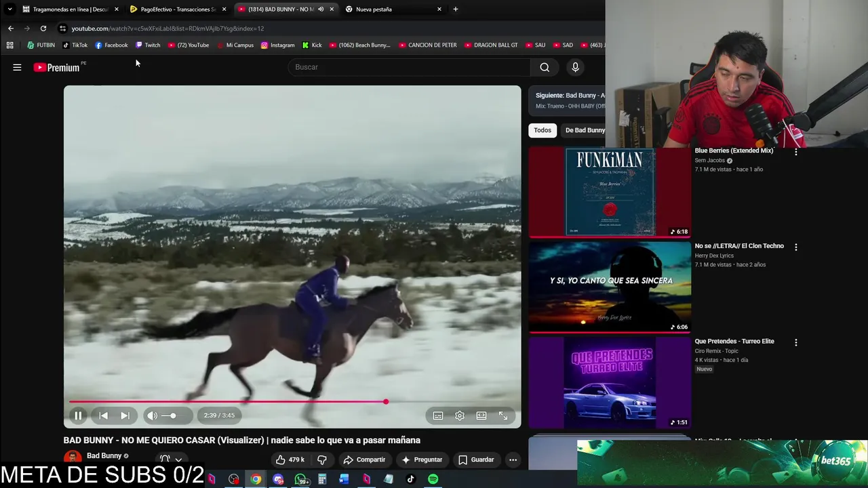Open the CANCION DE PETER bookmark
This screenshot has width=868, height=488.
tap(428, 45)
